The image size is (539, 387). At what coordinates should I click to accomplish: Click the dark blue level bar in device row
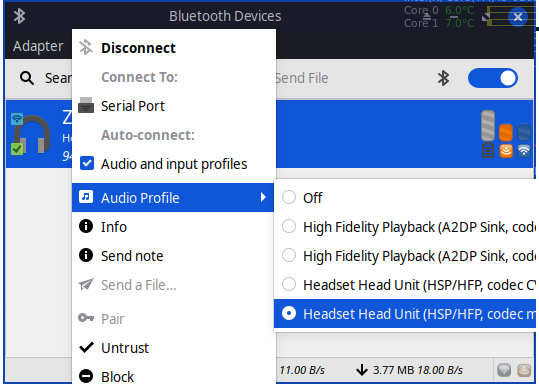[524, 132]
